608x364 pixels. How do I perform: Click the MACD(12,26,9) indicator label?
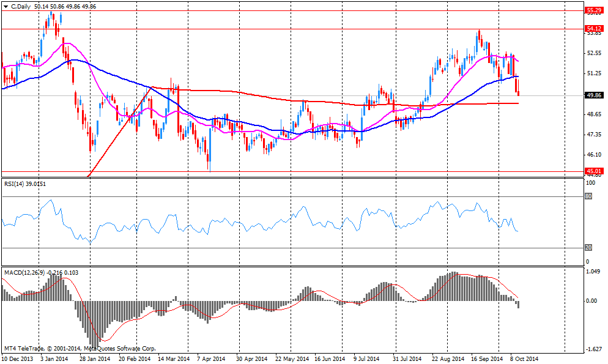pos(41,273)
